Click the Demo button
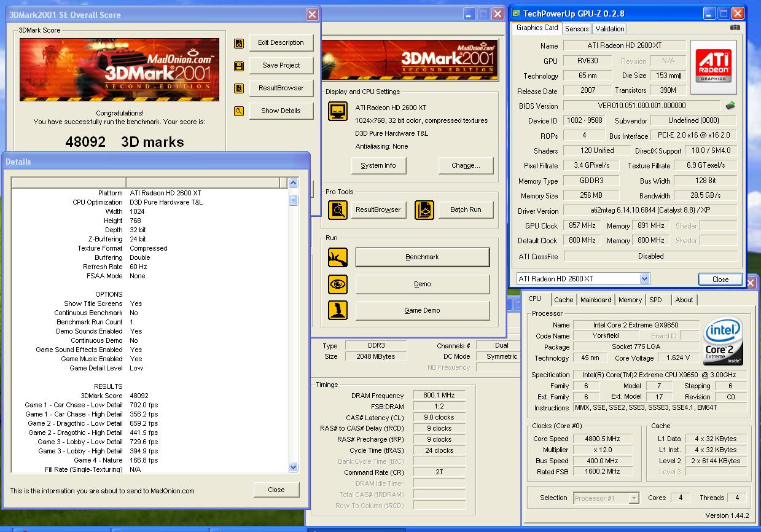Viewport: 761px width, 532px height. [x=423, y=284]
